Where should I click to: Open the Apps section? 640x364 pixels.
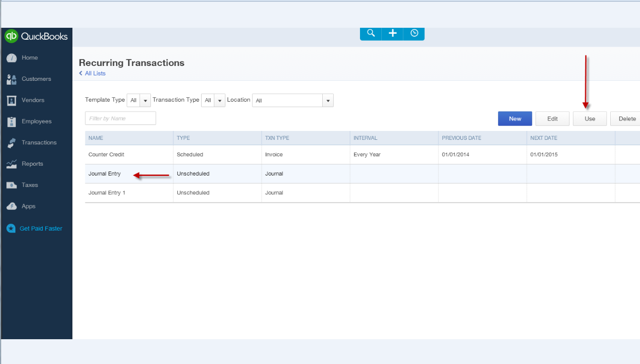pyautogui.click(x=11, y=206)
